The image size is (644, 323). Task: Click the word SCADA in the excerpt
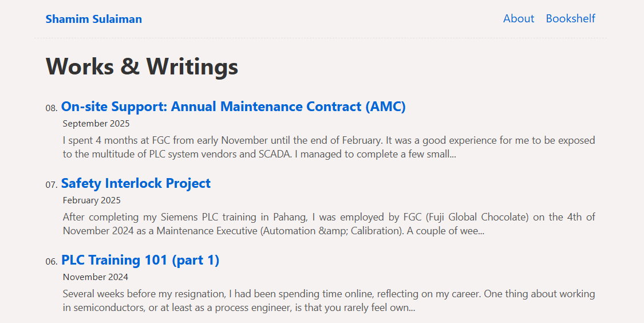tap(274, 154)
